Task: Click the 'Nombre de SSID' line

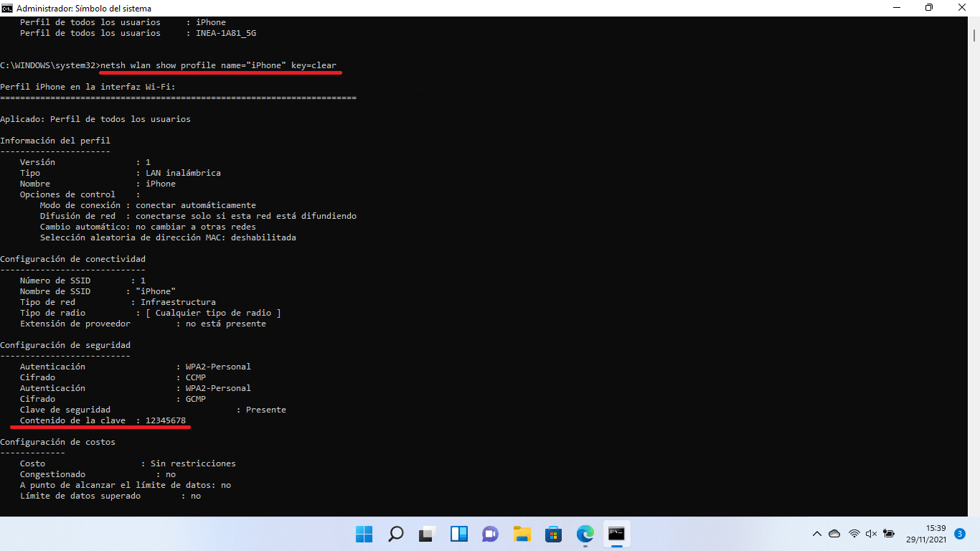Action: [x=98, y=291]
